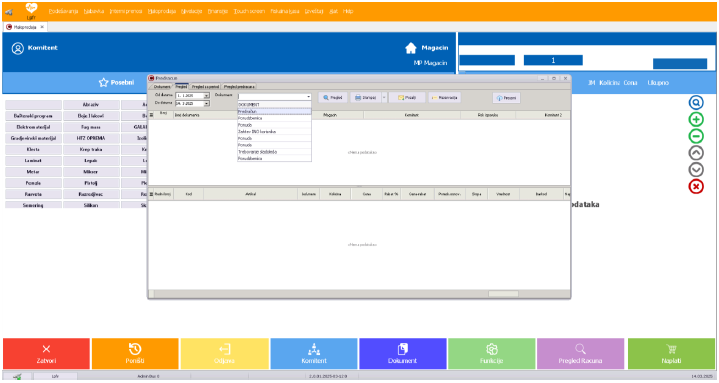Open the Nivelacije menu
This screenshot has width=719, height=383.
point(191,11)
